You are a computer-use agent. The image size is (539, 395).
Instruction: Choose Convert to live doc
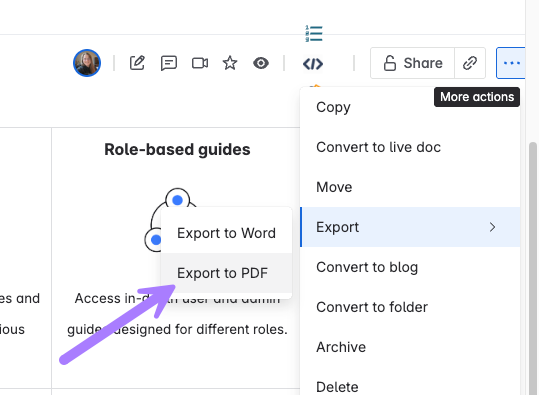pyautogui.click(x=410, y=147)
